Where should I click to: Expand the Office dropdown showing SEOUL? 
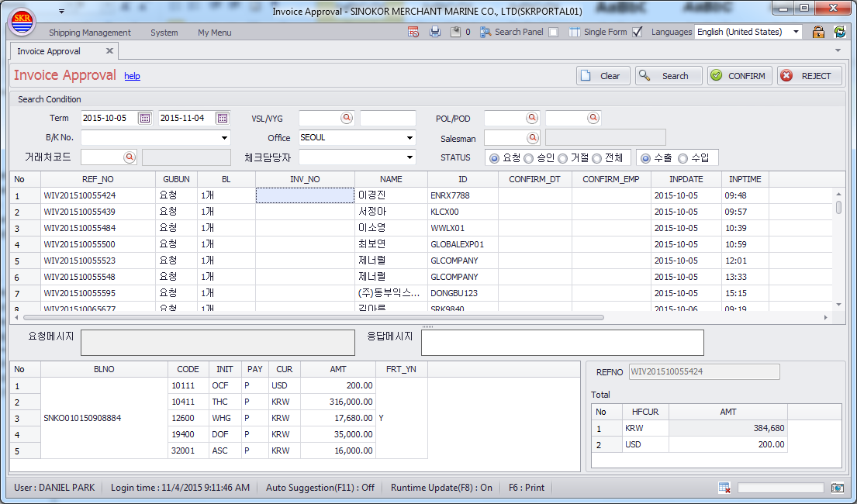pos(410,138)
